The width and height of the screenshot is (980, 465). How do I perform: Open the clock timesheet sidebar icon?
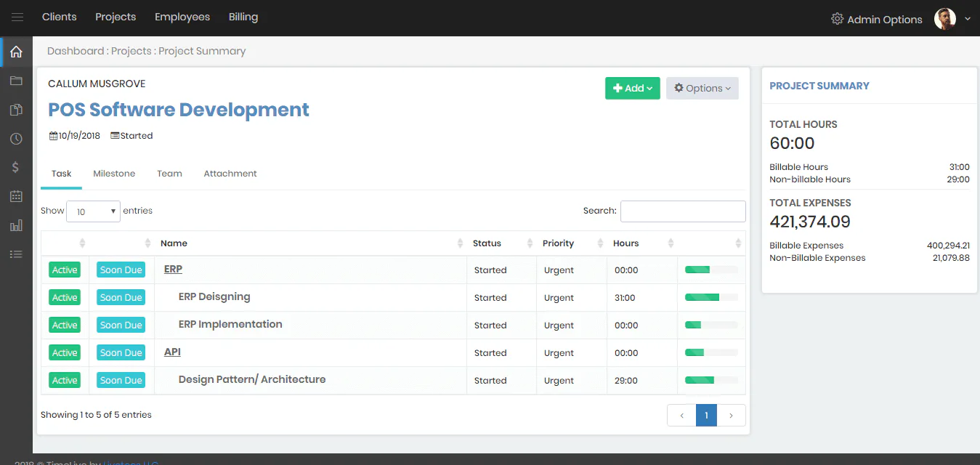tap(16, 139)
